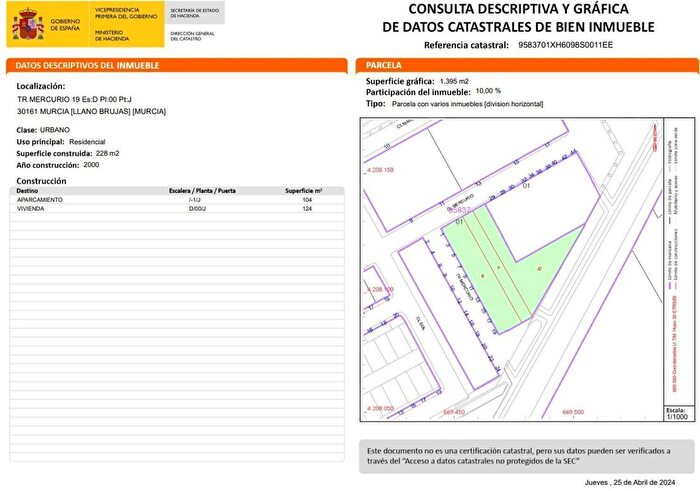The image size is (700, 491).
Task: Click surface value '124' in table
Action: (307, 208)
